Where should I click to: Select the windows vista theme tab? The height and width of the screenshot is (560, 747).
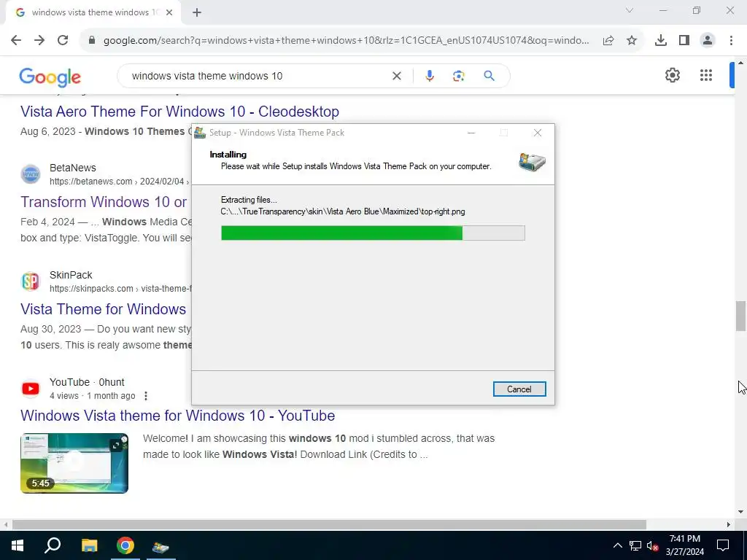[93, 12]
